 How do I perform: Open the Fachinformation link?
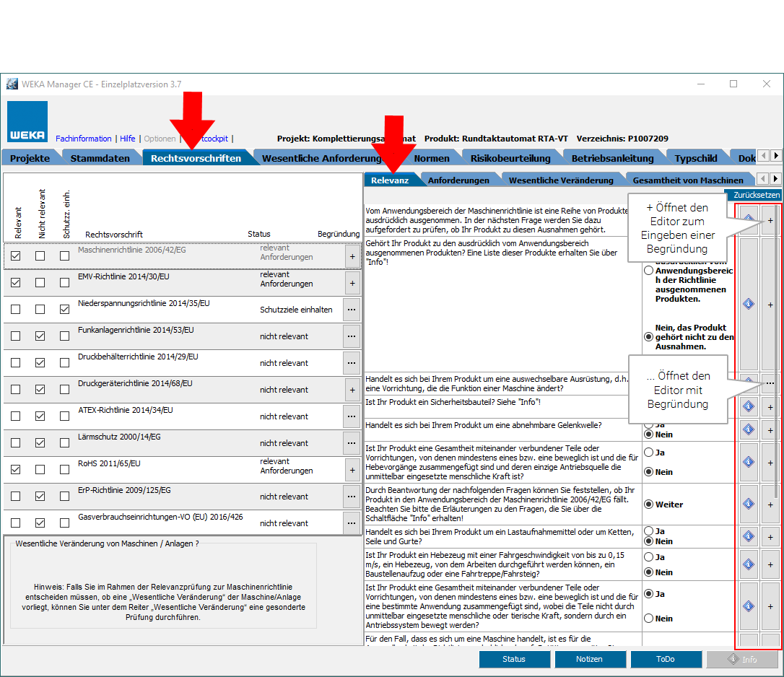[84, 139]
